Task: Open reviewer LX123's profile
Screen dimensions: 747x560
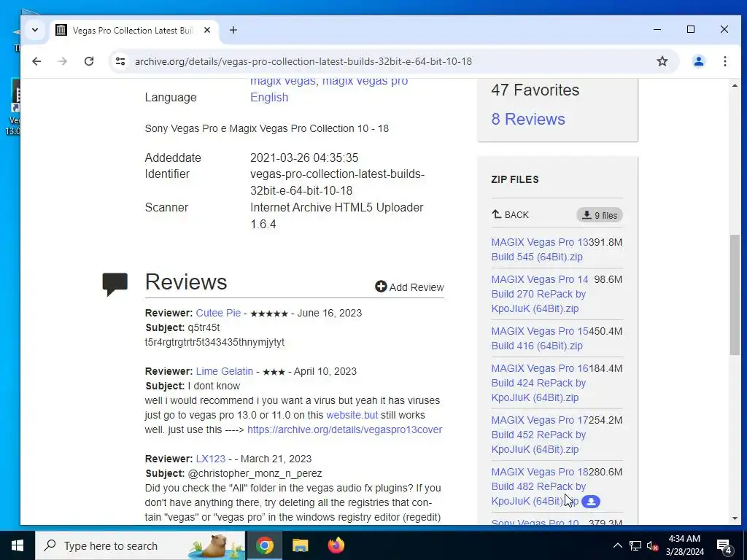Action: click(x=211, y=459)
